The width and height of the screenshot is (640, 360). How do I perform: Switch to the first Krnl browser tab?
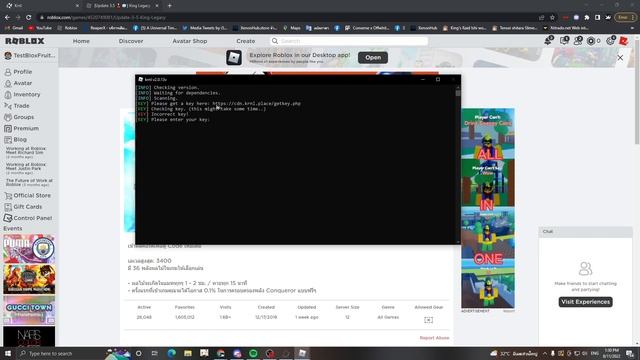pyautogui.click(x=41, y=6)
